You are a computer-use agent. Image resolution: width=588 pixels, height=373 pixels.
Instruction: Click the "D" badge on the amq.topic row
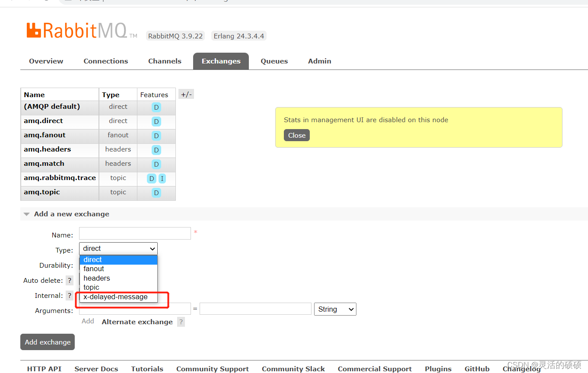[156, 193]
